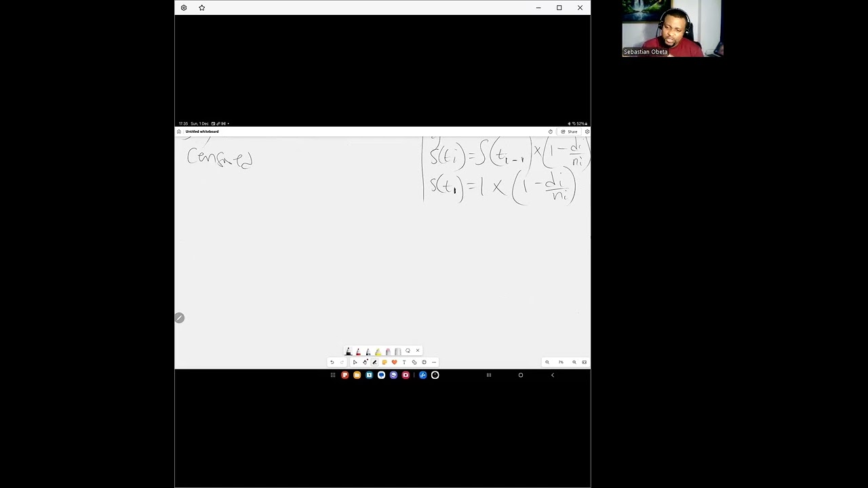868x488 pixels.
Task: Tap Android recents navigation button
Action: click(488, 375)
